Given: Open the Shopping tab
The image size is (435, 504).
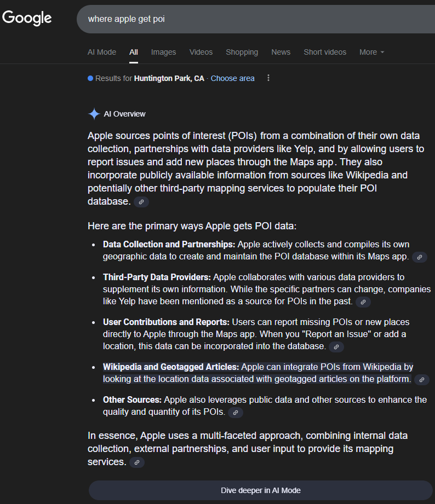Looking at the screenshot, I should (x=242, y=52).
